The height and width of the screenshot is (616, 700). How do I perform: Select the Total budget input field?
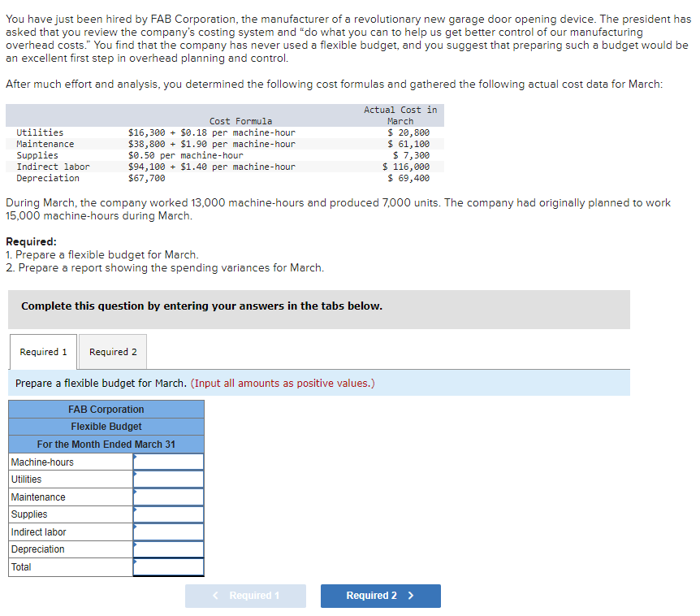coord(168,567)
